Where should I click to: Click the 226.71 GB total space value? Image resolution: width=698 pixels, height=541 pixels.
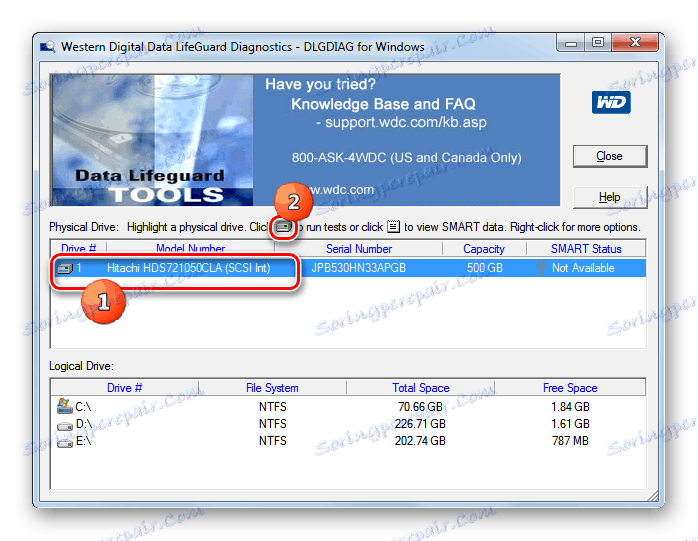(x=420, y=423)
